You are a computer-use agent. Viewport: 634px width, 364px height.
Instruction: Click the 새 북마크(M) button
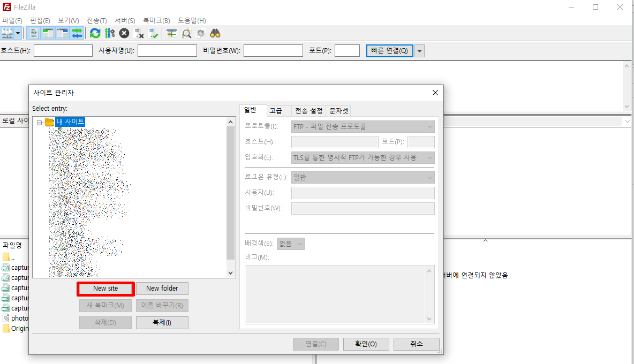pyautogui.click(x=105, y=306)
